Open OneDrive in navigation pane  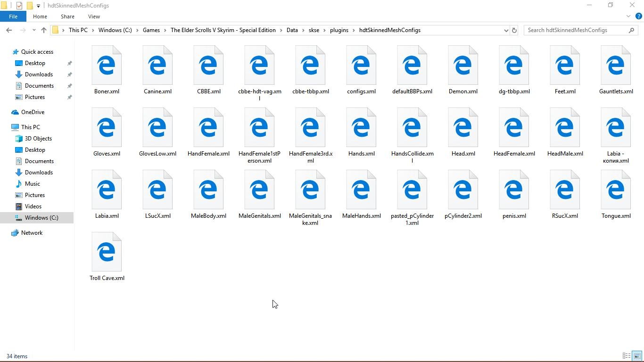point(33,112)
